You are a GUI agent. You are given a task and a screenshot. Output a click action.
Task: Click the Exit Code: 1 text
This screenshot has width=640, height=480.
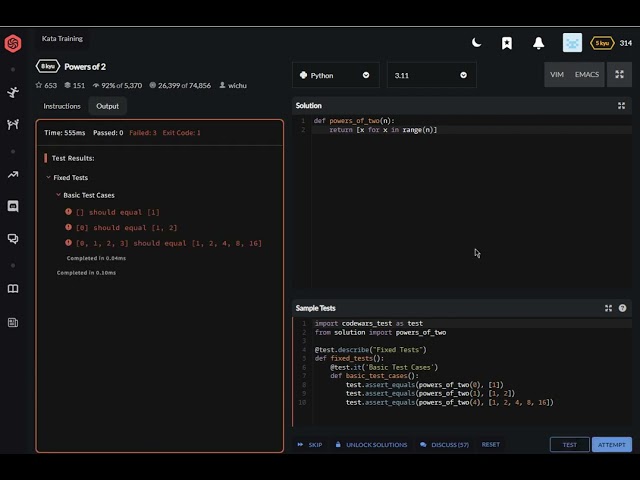(x=181, y=133)
